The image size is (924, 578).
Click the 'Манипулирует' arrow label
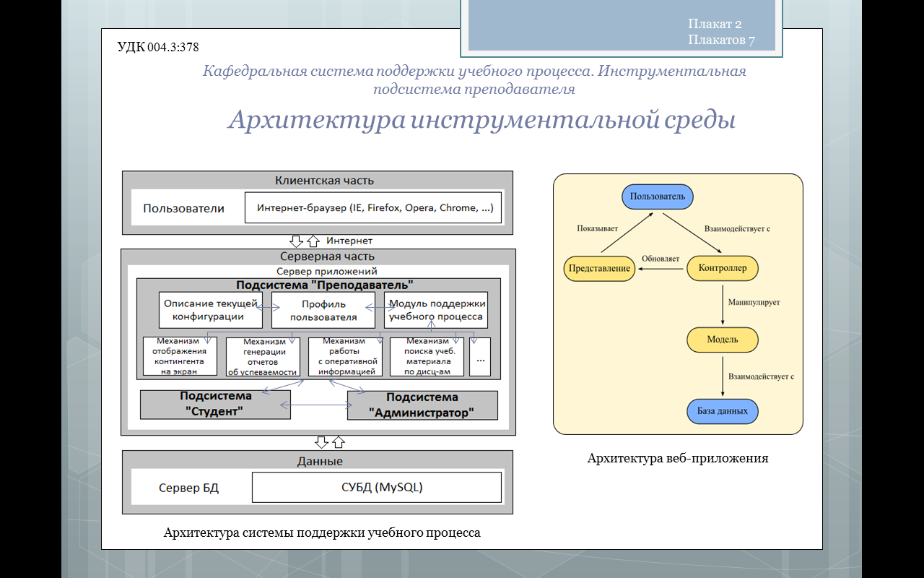point(754,303)
